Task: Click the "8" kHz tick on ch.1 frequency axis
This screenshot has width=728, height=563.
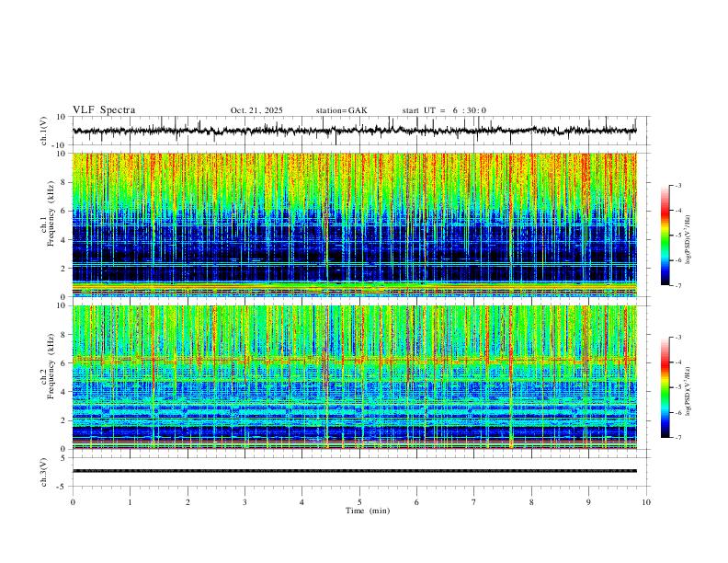Action: (x=64, y=182)
